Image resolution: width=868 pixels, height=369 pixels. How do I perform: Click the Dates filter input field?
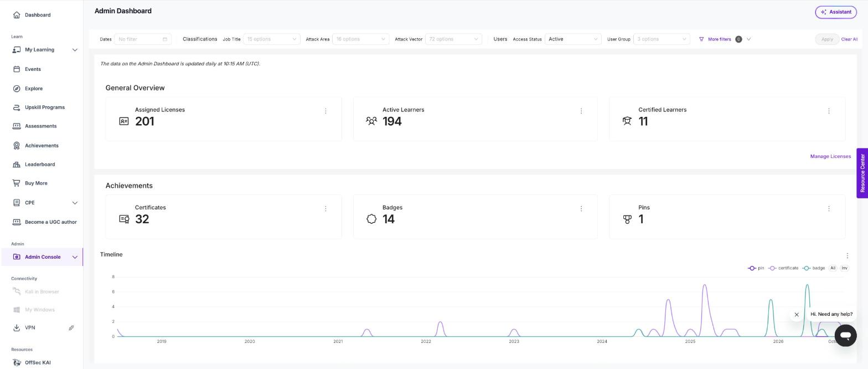143,39
